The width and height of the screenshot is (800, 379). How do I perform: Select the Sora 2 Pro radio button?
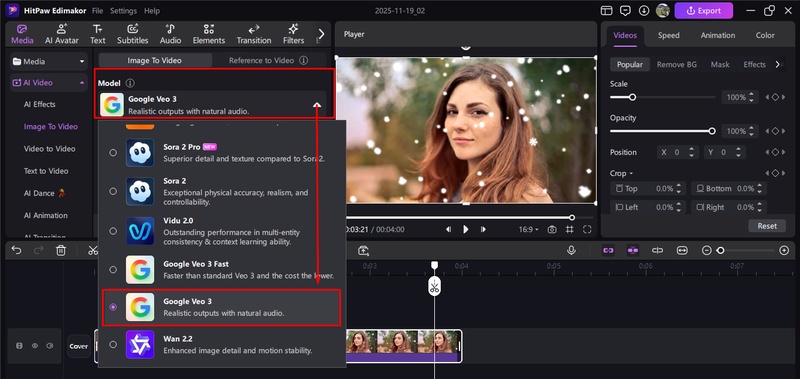pos(113,152)
